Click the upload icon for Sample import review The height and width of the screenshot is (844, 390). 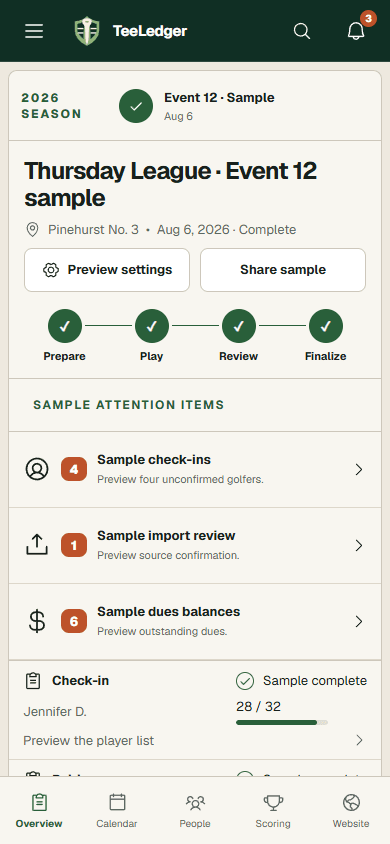coord(37,545)
